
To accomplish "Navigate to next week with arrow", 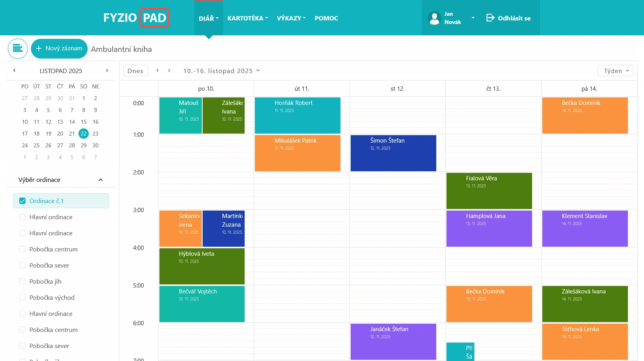I will click(169, 70).
